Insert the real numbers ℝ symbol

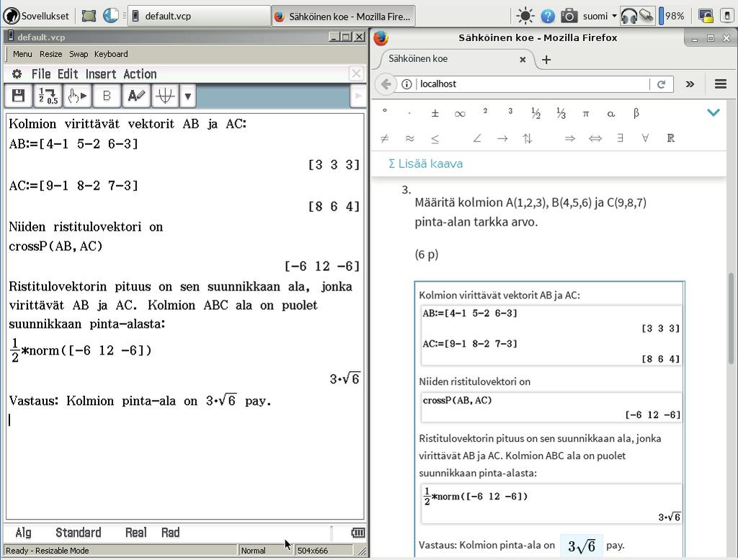point(670,138)
